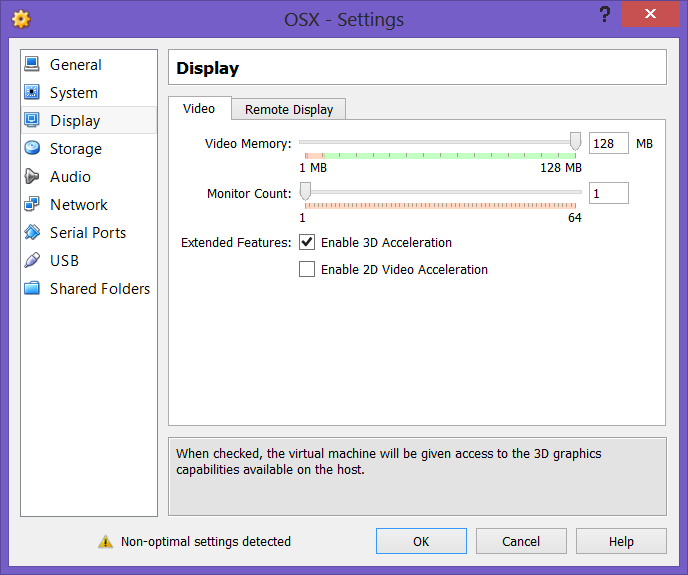Select the Video tab
688x575 pixels.
(199, 108)
